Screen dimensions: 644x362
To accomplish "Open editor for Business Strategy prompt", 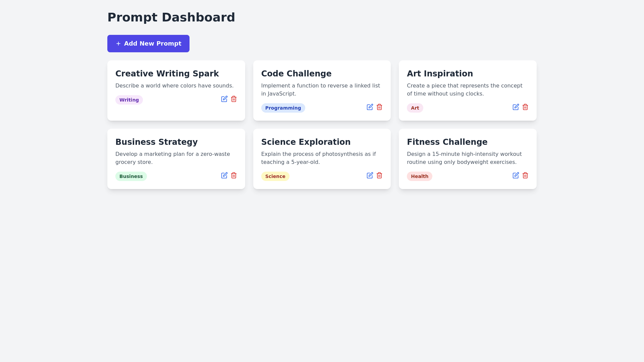I will tap(224, 175).
